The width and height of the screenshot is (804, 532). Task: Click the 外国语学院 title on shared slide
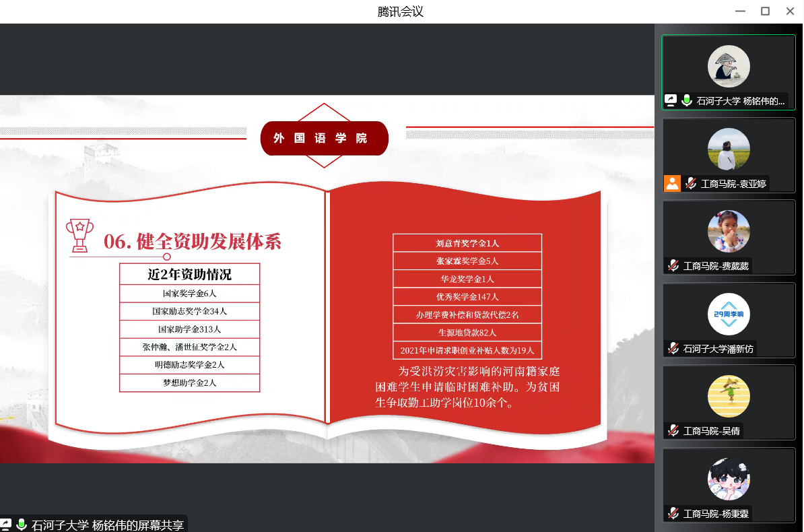324,138
